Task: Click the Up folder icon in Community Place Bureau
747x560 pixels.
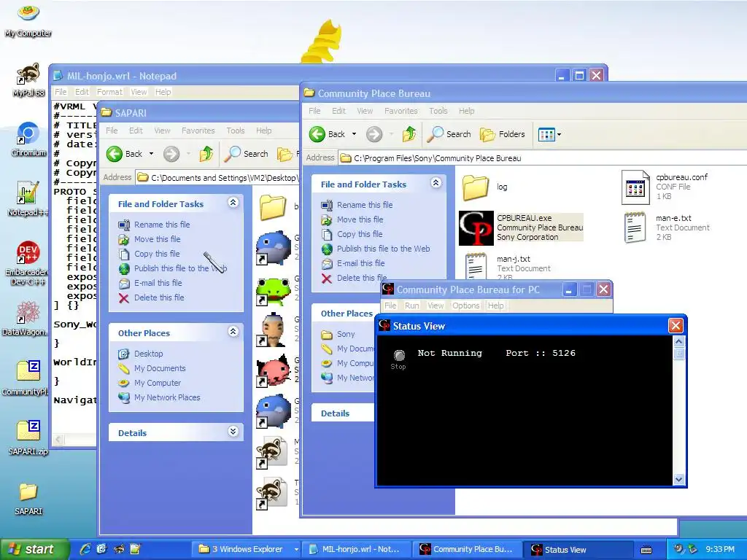Action: coord(409,134)
